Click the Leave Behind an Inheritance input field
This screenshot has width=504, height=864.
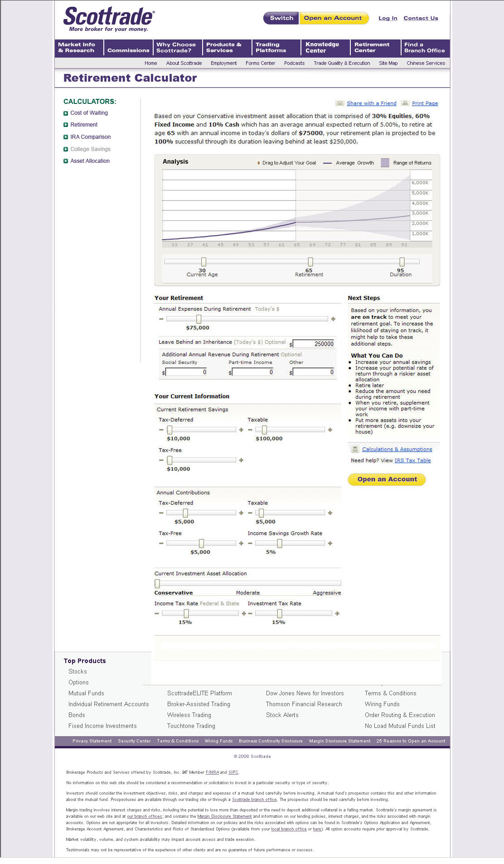[314, 344]
